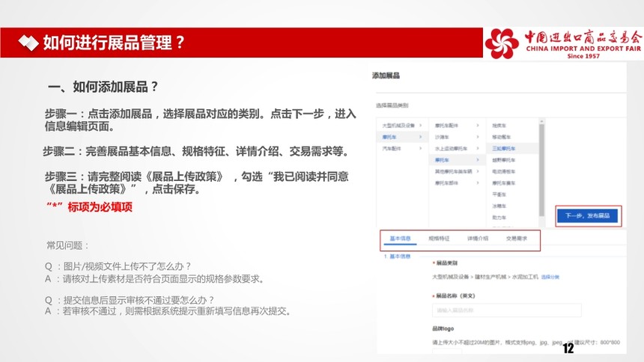Select the 电动滑板车 item
The width and height of the screenshot is (644, 362).
(x=503, y=171)
